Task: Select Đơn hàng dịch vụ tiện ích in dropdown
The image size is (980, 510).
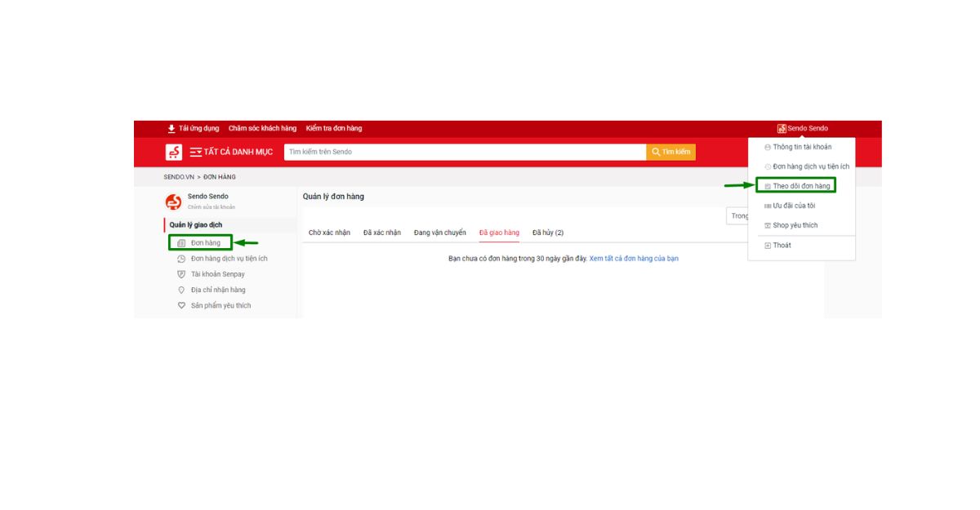Action: 811,166
